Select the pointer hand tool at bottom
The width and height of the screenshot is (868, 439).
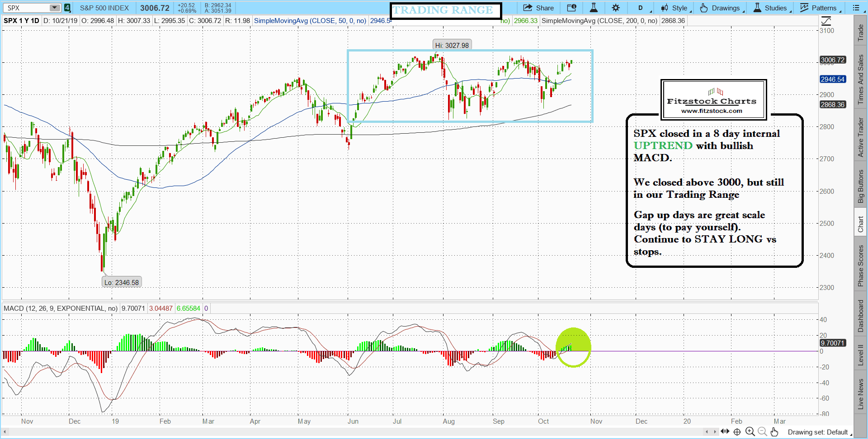click(774, 432)
